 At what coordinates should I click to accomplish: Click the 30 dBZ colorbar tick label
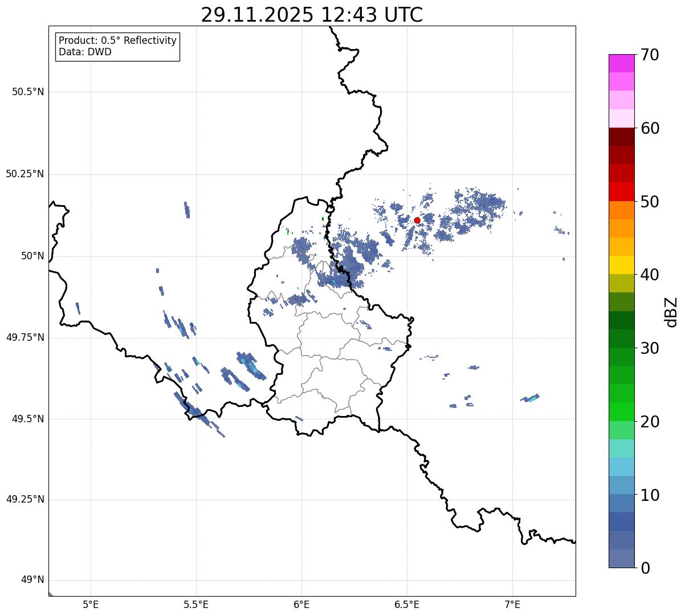click(651, 348)
